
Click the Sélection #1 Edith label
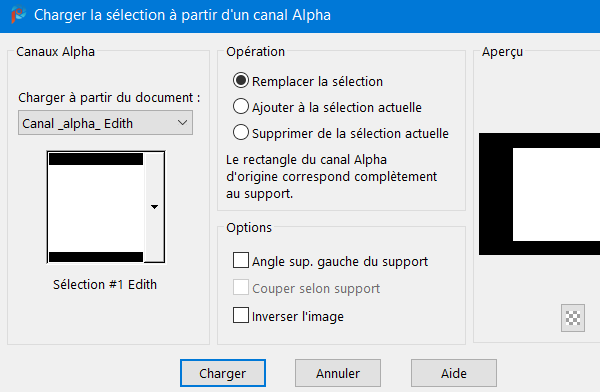[x=105, y=284]
